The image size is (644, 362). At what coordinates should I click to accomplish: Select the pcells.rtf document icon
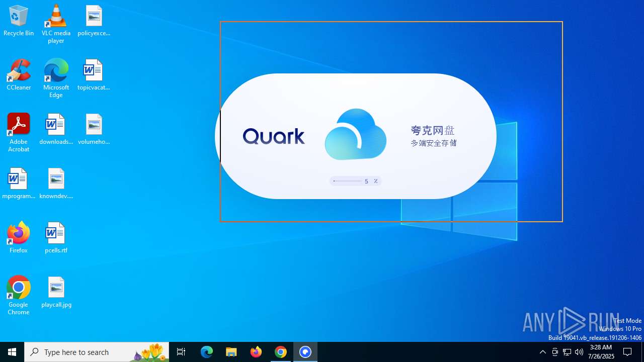pyautogui.click(x=56, y=238)
